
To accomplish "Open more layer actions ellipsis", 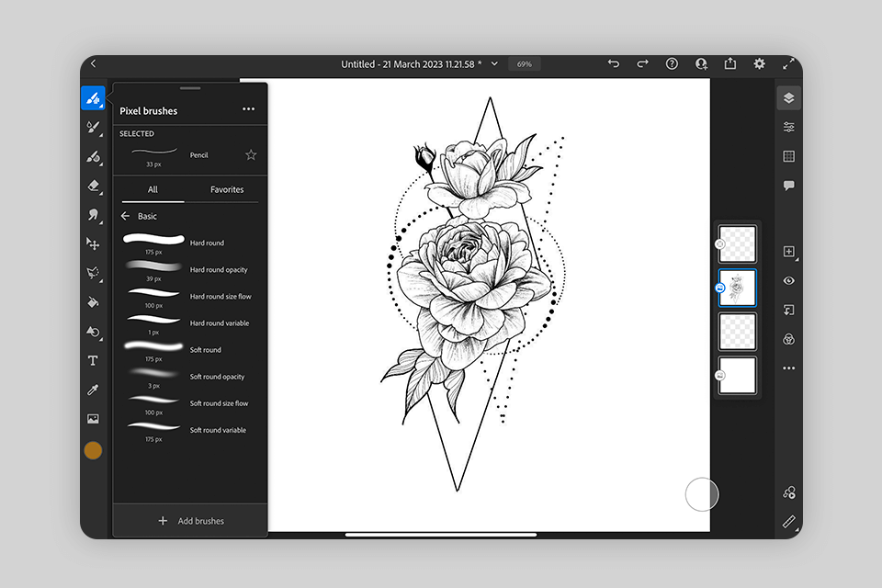I will (x=788, y=368).
